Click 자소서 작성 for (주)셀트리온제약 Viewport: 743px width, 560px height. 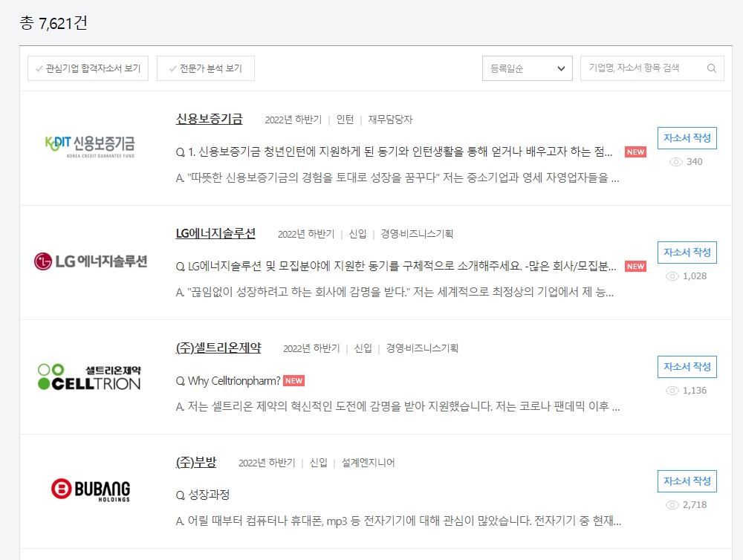tap(687, 367)
